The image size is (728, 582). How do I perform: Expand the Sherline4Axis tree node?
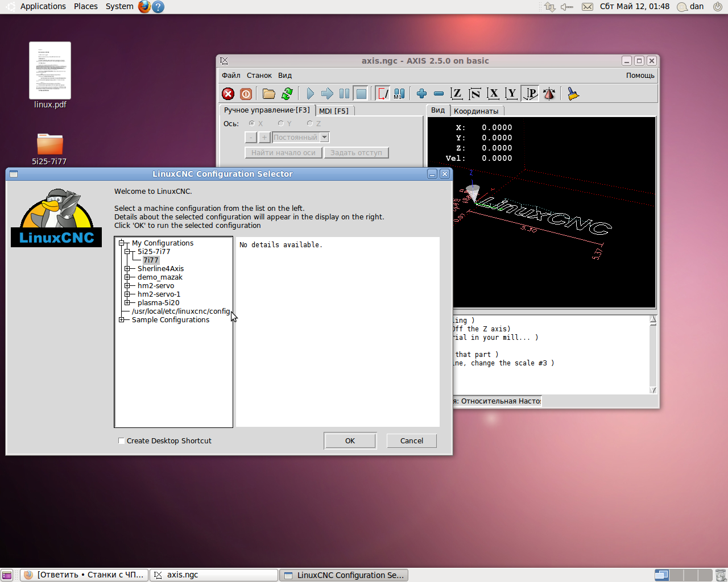tap(127, 269)
